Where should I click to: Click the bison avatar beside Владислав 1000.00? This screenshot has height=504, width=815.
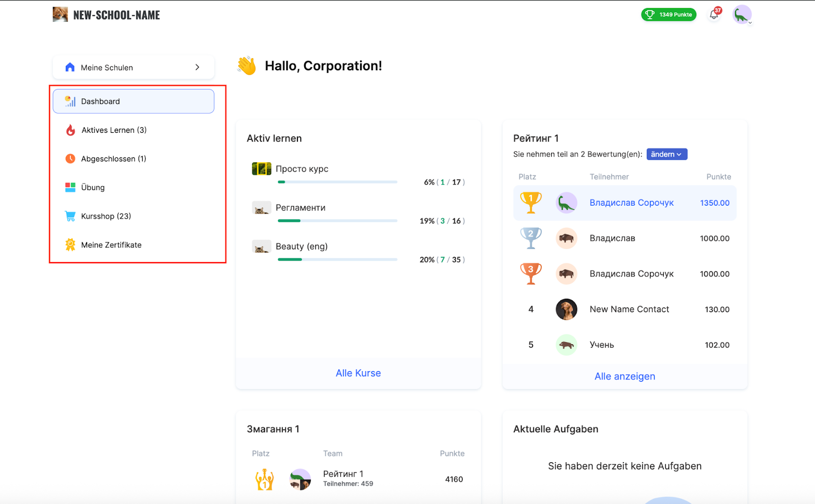[x=566, y=238]
